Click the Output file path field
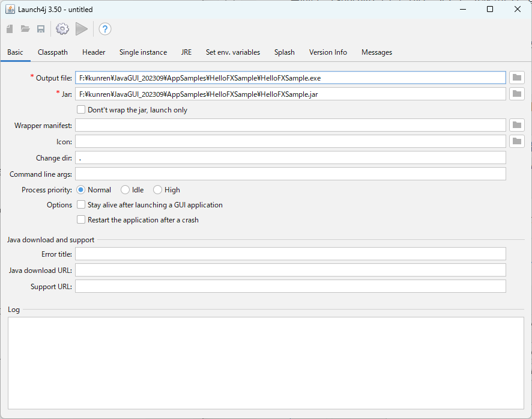Screen dimensions: 532x419 tap(291, 78)
